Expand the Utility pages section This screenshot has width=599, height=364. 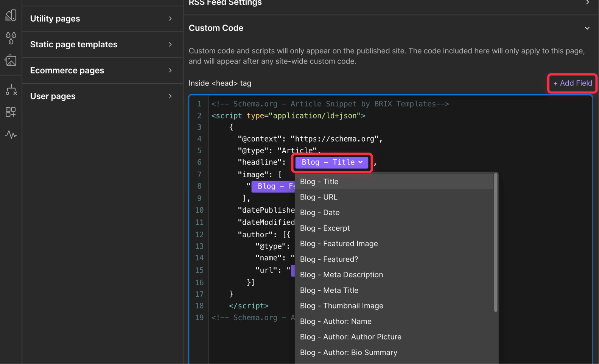coord(103,19)
